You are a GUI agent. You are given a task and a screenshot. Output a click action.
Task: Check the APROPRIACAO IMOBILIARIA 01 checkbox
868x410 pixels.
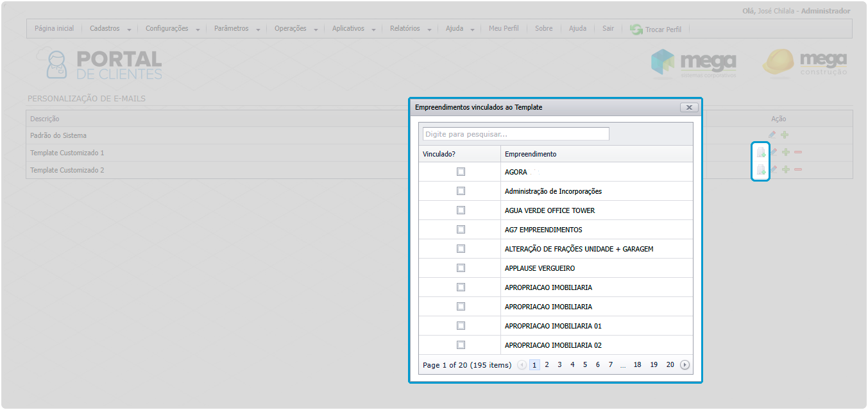click(x=461, y=326)
